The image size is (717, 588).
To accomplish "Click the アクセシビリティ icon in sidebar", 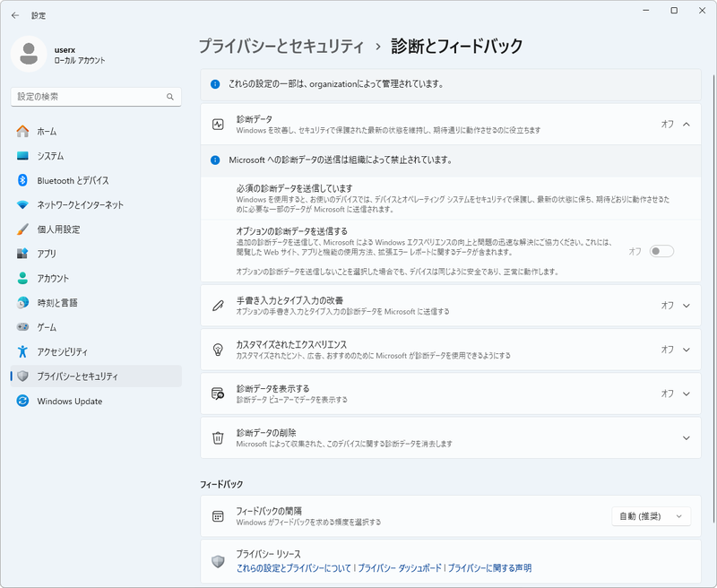I will (x=23, y=351).
